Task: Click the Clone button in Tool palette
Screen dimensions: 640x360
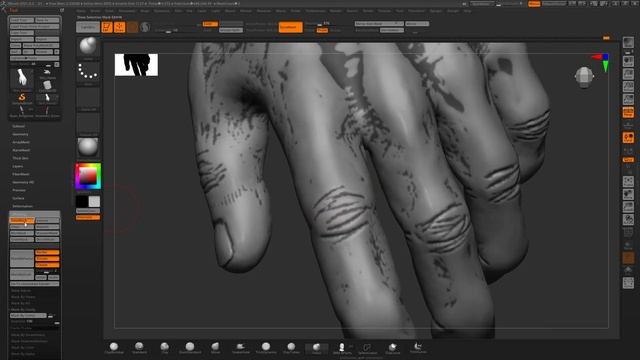Action: point(16,45)
